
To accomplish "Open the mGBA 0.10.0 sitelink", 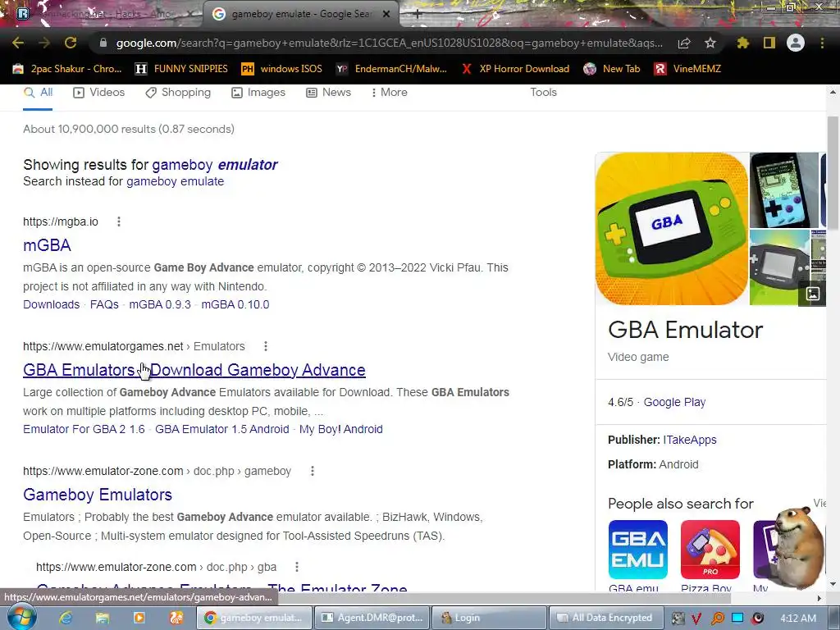I will point(235,304).
